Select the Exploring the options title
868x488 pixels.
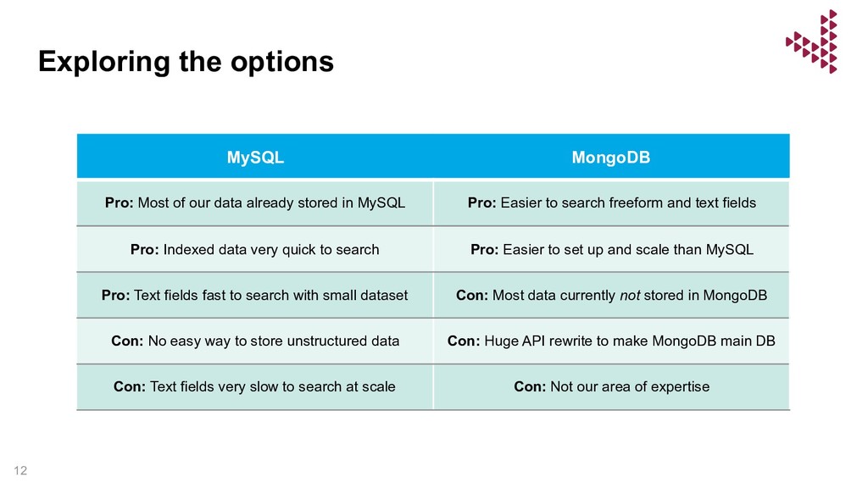point(186,61)
